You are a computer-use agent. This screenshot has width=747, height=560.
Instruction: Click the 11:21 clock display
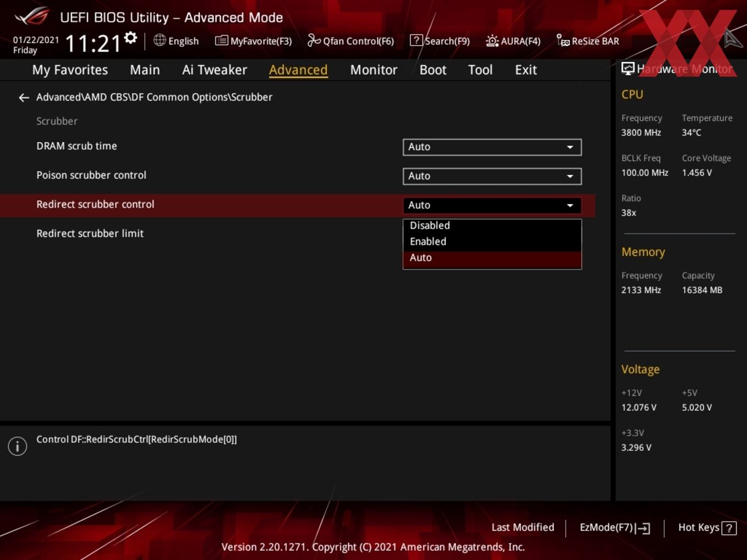pos(93,43)
